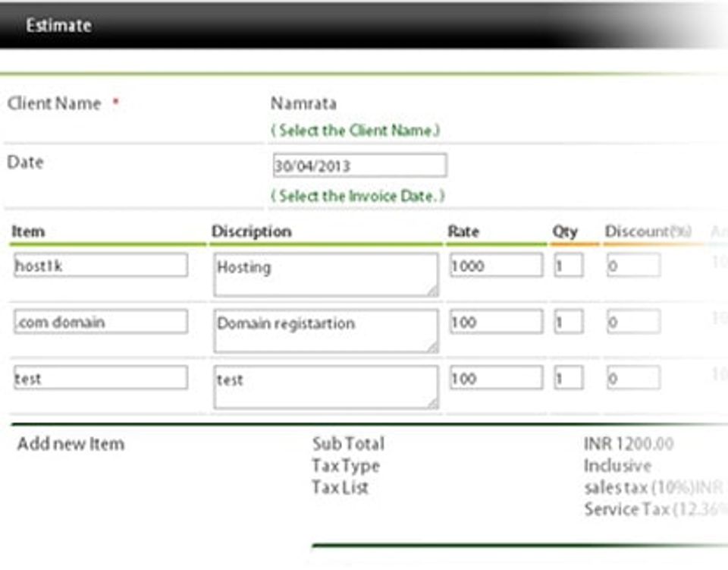728x570 pixels.
Task: Click the discount field in the .com domain row
Action: point(633,322)
